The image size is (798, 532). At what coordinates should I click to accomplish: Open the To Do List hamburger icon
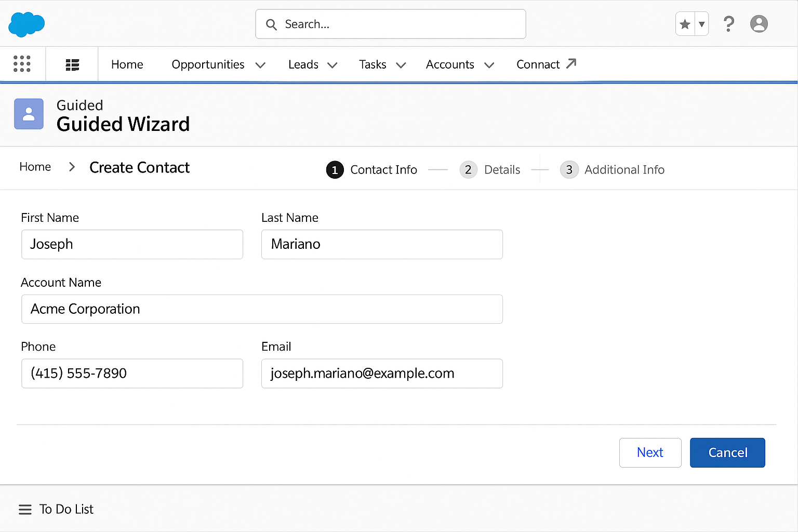25,509
